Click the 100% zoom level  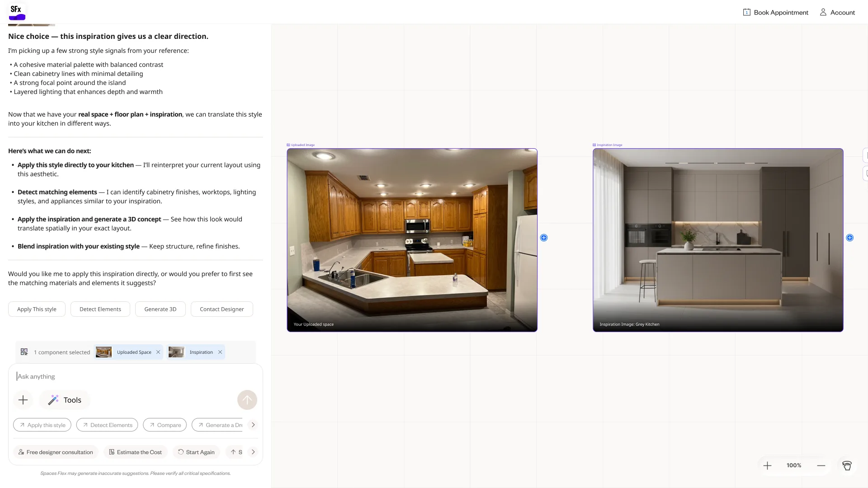point(794,465)
